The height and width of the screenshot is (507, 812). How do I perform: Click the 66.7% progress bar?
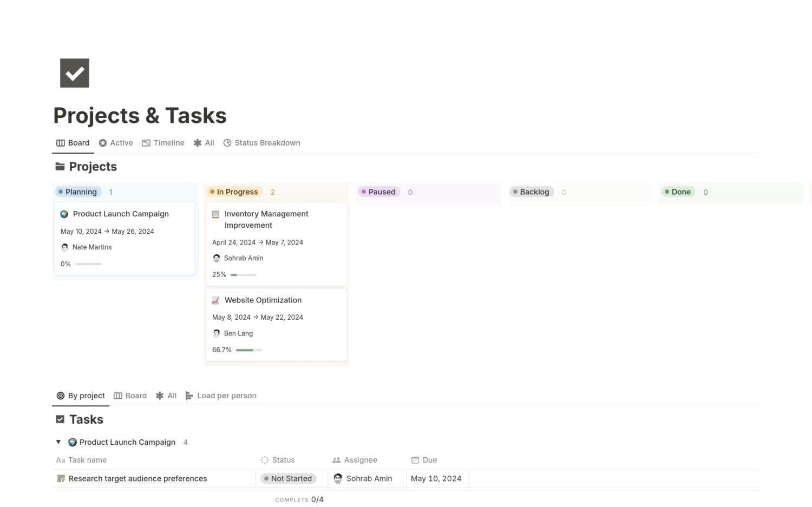(249, 350)
